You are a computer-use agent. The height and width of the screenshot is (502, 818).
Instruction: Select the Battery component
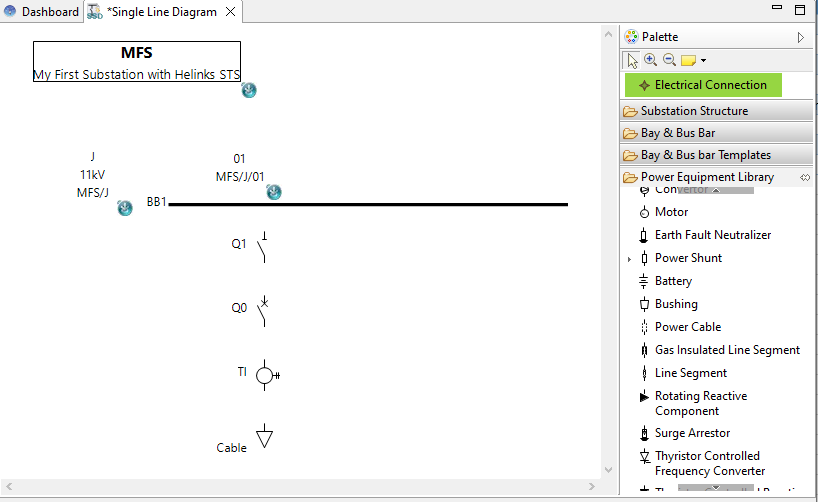coord(672,281)
